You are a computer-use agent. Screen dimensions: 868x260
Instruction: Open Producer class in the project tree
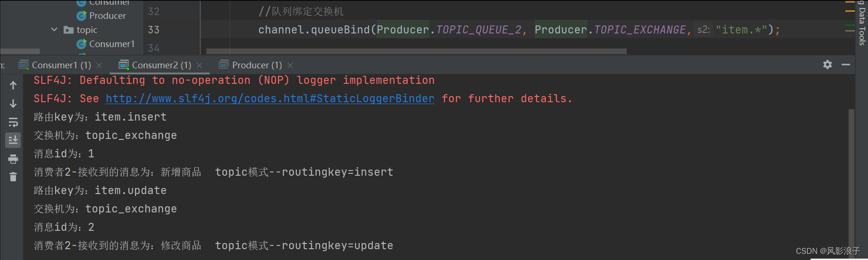[108, 16]
